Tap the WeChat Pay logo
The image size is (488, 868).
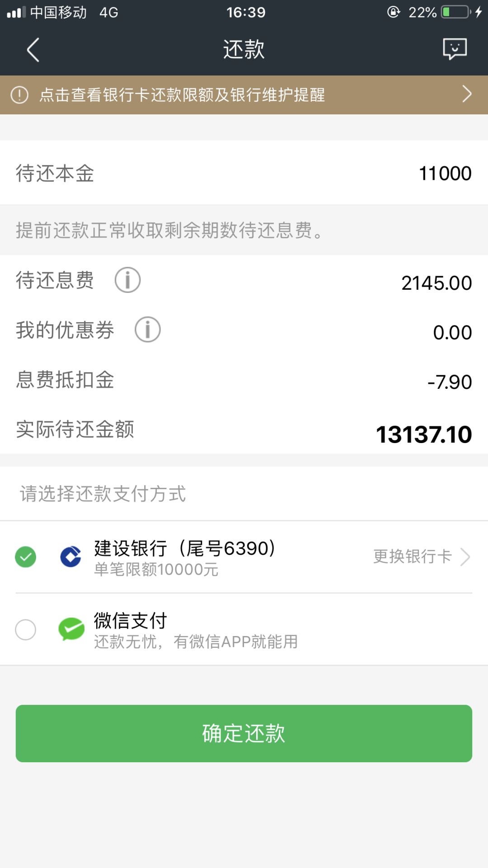71,629
